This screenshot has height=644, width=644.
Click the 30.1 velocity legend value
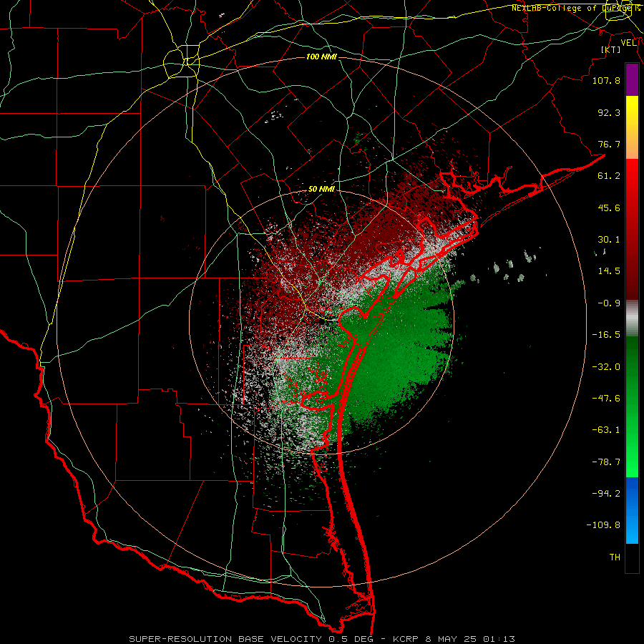[x=609, y=240]
